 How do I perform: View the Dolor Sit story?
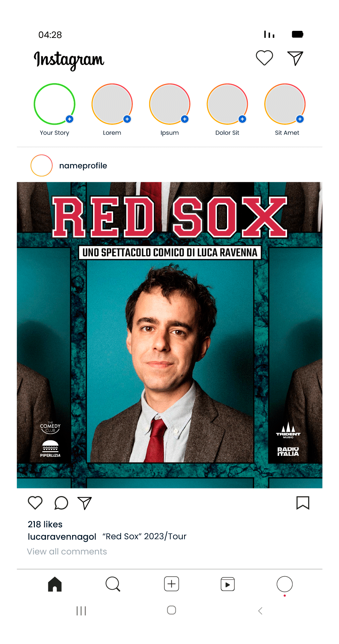coord(227,104)
